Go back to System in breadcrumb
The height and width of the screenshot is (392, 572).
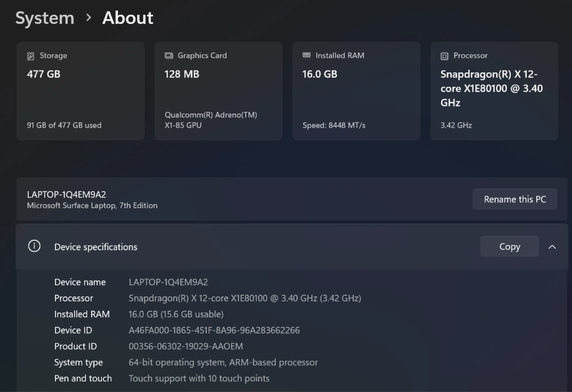(x=44, y=18)
